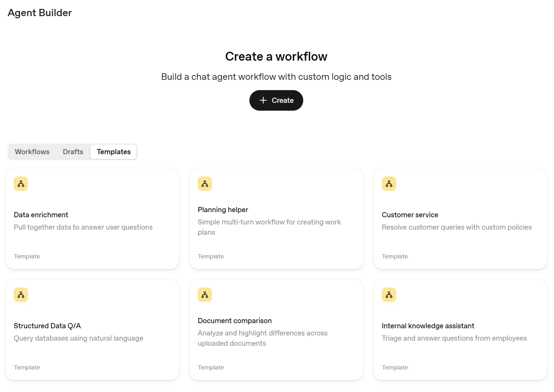Click the Planning helper workflow icon

[x=205, y=184]
